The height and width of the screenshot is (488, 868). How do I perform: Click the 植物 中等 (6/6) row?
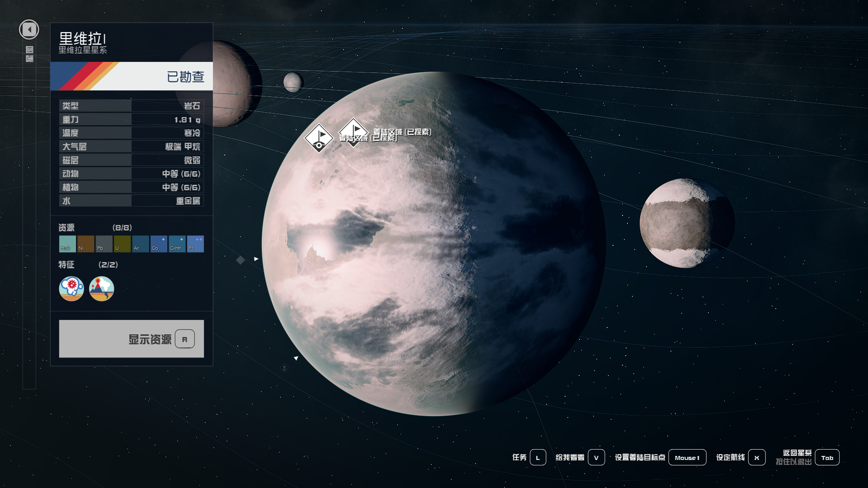[132, 187]
